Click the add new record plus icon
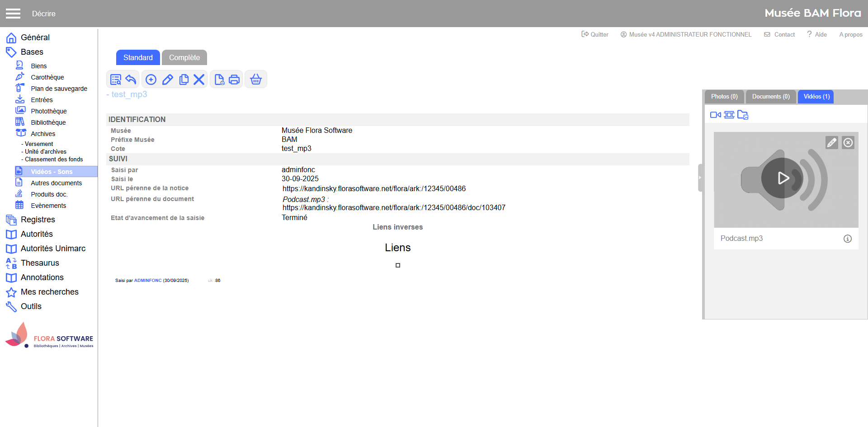This screenshot has height=427, width=868. point(151,80)
